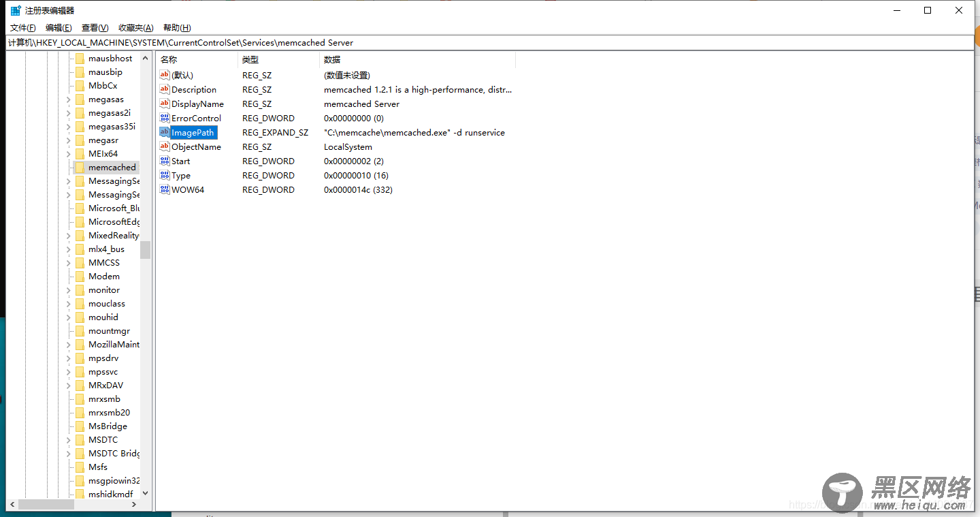Click the ErrorControl DWORD binary icon
Viewport: 980px width, 517px height.
165,118
